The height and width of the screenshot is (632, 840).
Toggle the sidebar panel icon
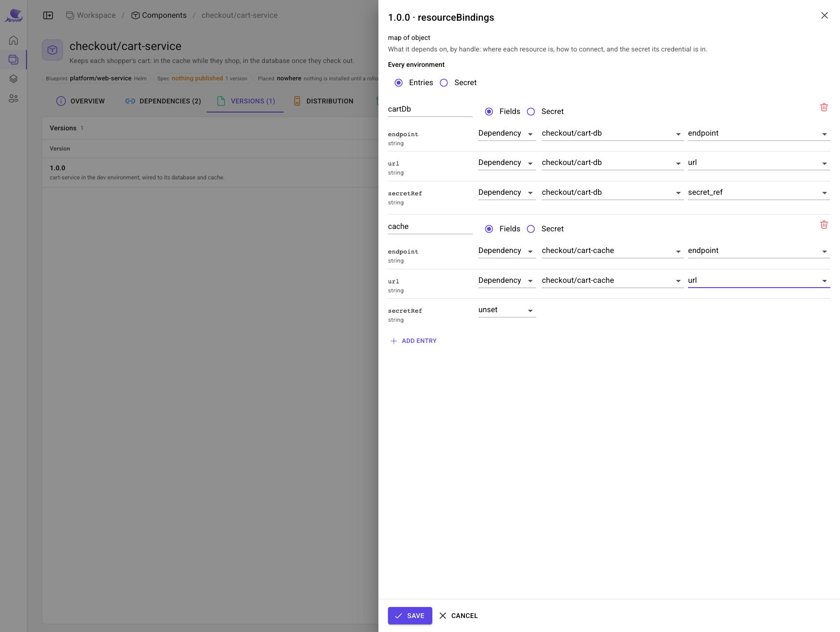point(48,15)
